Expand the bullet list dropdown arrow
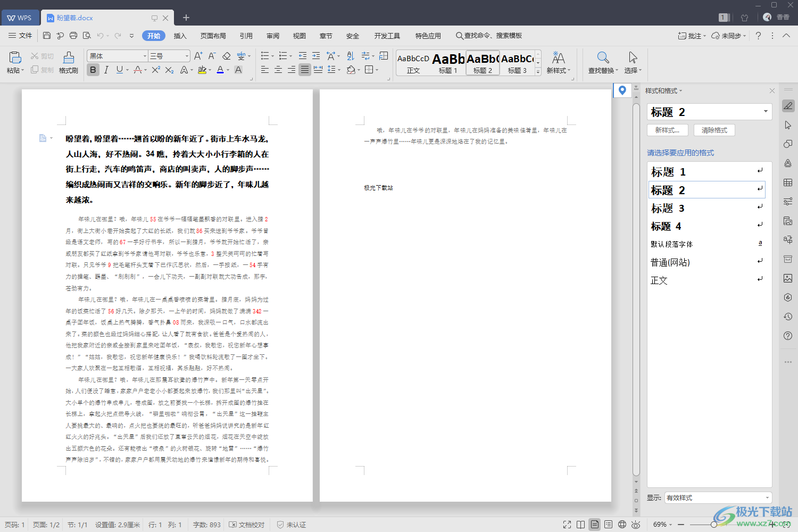 [272, 56]
